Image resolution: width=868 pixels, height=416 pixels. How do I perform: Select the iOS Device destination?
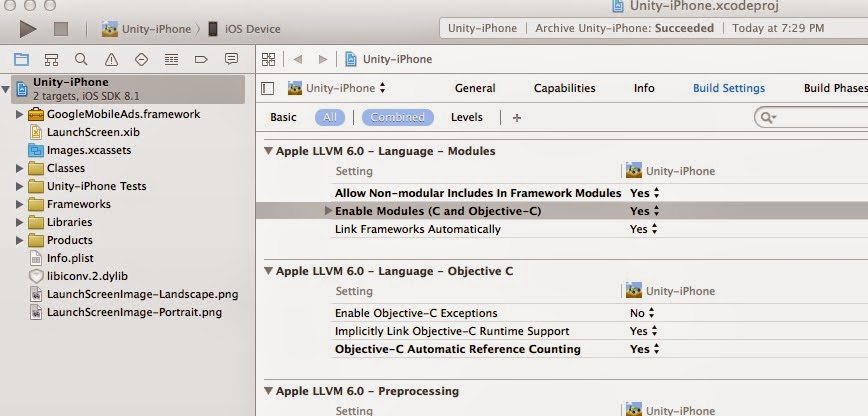click(245, 29)
